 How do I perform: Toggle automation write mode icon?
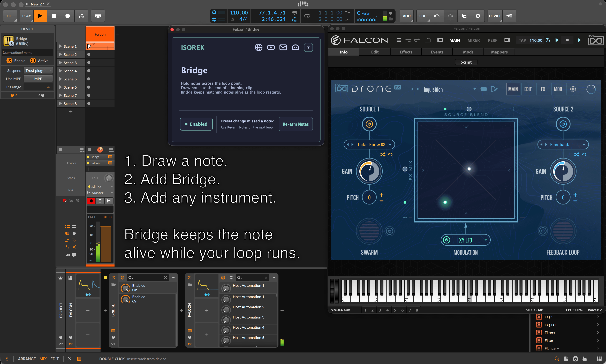[x=81, y=16]
